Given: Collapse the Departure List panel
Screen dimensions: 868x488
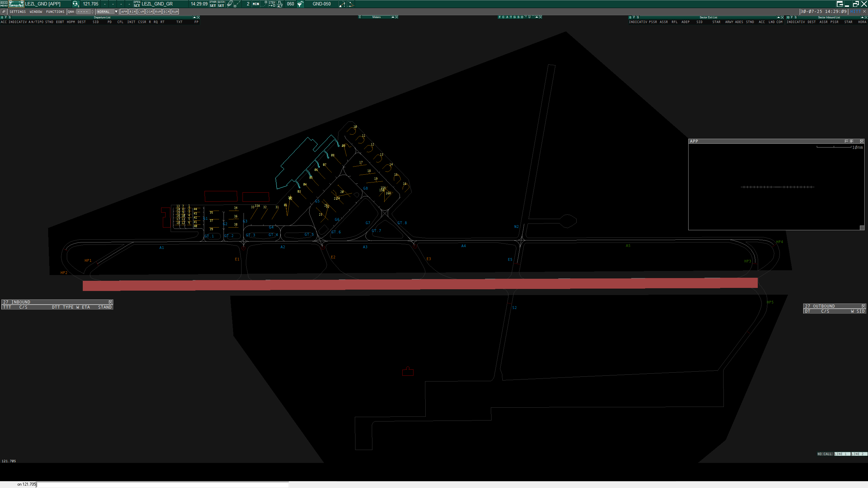Looking at the screenshot, I should pyautogui.click(x=194, y=17).
